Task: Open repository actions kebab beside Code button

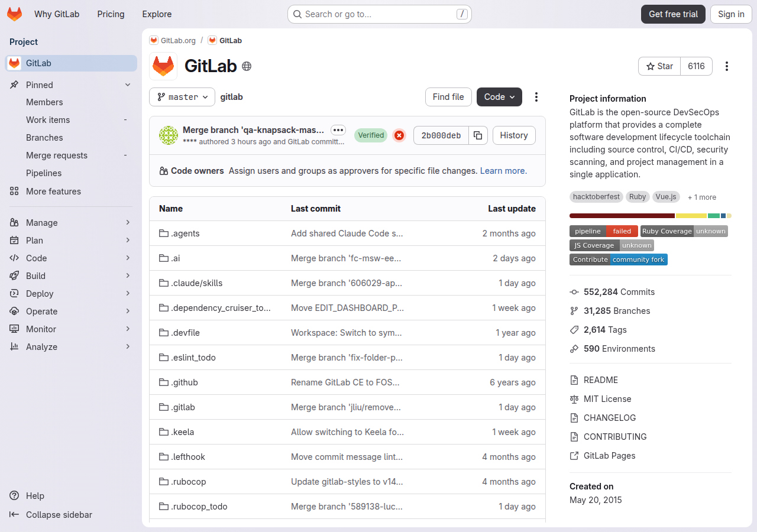Action: 536,97
